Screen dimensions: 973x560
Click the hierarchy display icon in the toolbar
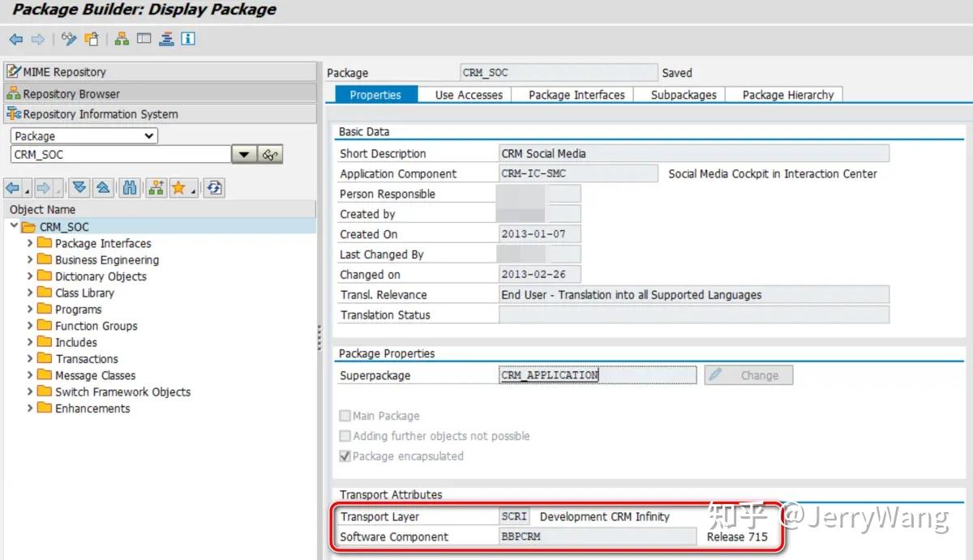tap(123, 38)
